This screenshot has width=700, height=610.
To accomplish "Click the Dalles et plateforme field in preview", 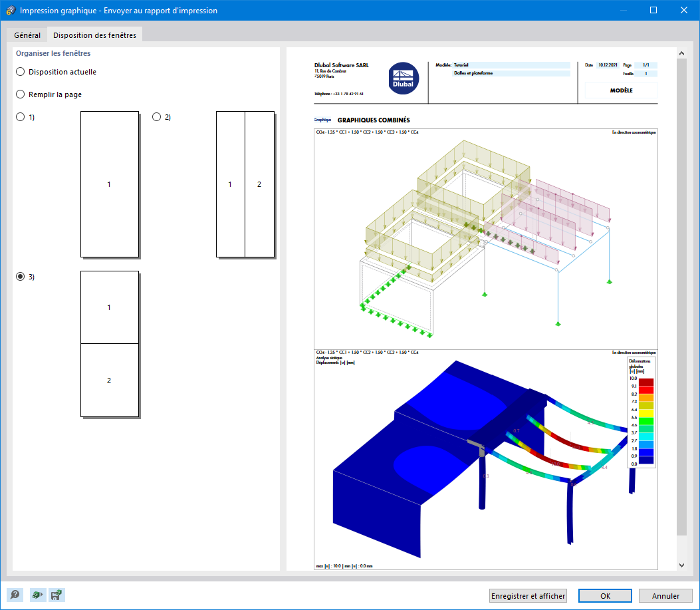I will coord(512,73).
